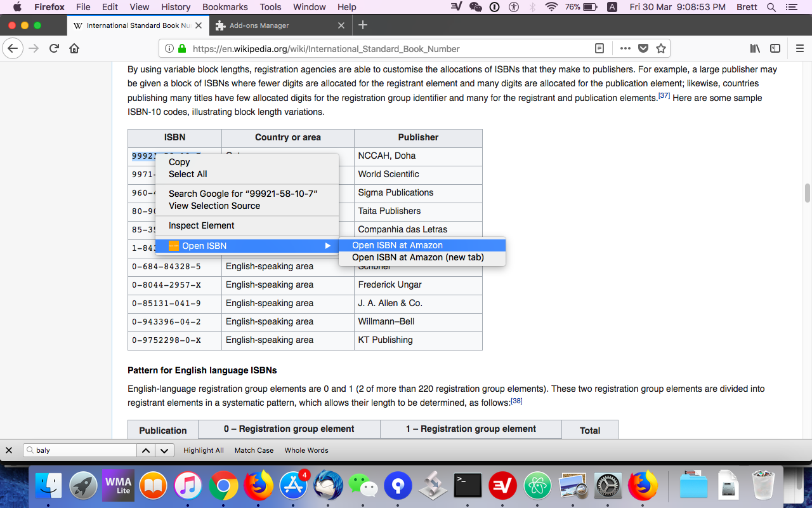This screenshot has height=508, width=812.
Task: Open the Firefox hamburger menu
Action: point(800,48)
